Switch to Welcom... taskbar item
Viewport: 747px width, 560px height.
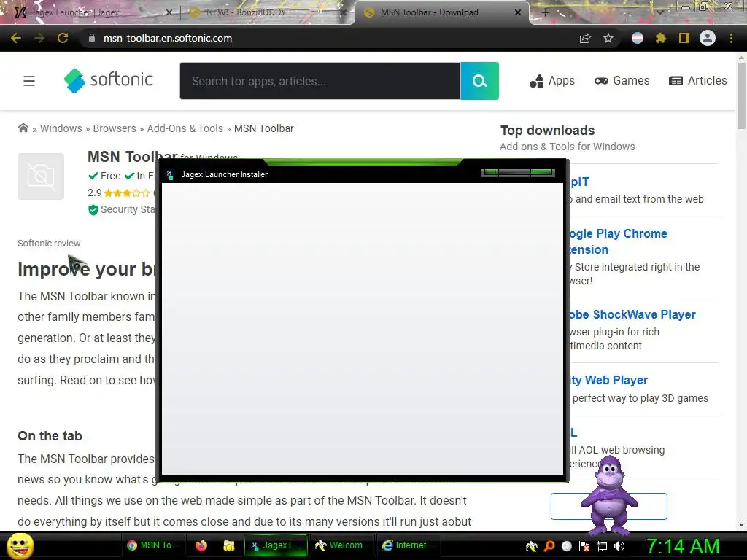(x=342, y=545)
